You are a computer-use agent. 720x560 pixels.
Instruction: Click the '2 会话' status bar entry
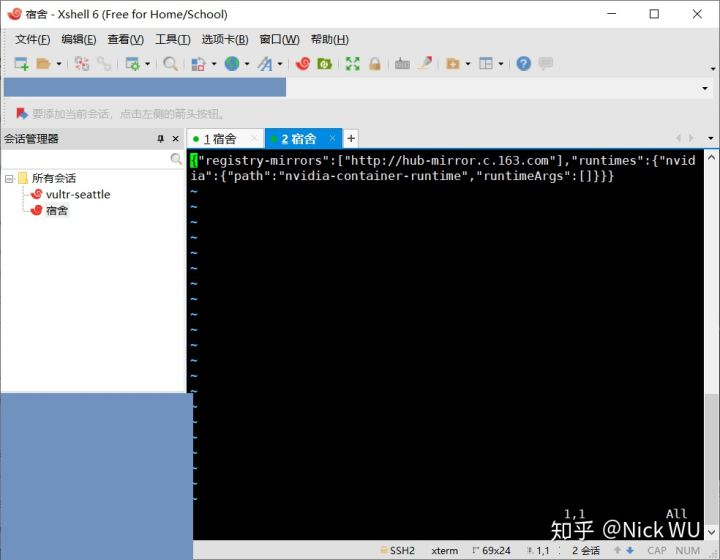point(586,550)
